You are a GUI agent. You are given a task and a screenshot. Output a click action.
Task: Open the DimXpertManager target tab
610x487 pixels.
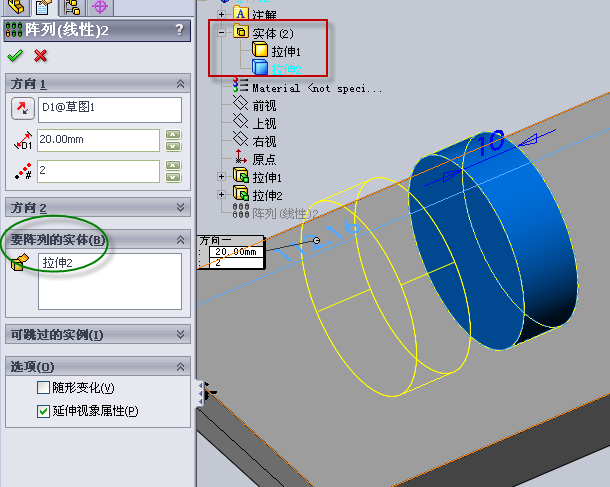tap(100, 7)
